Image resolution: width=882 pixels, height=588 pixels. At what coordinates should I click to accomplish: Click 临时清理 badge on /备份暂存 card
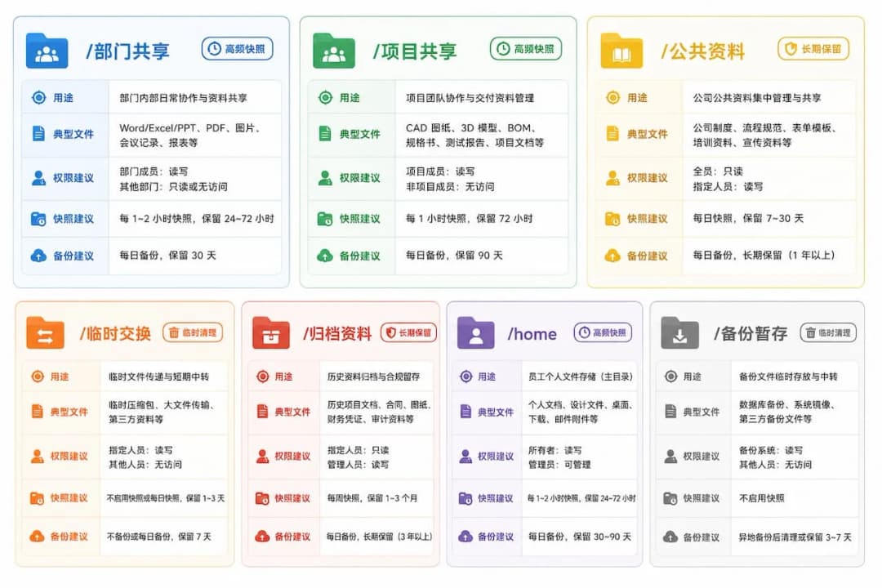[828, 332]
